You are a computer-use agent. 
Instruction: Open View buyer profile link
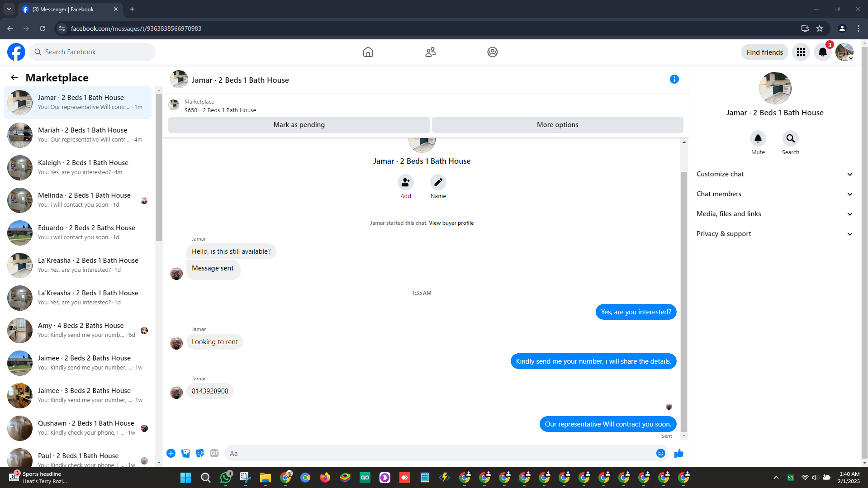point(451,223)
